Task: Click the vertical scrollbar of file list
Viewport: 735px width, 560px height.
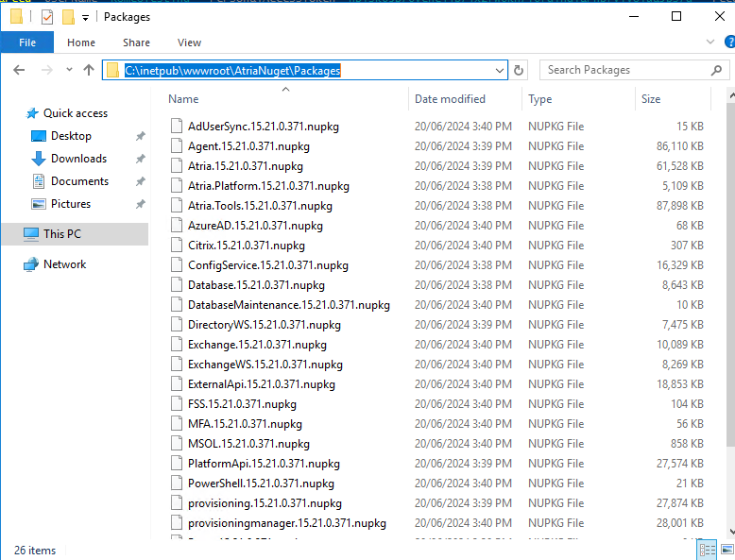Action: (731, 277)
